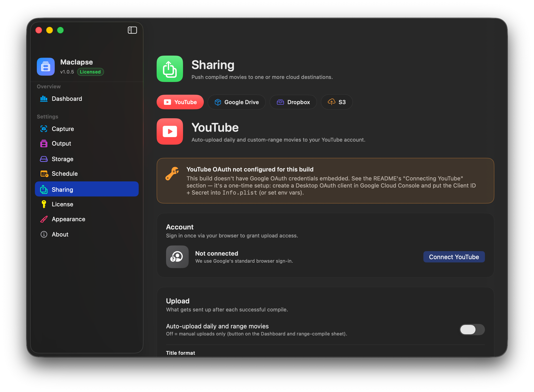Click the large red YouTube play icon
The height and width of the screenshot is (392, 534).
click(x=170, y=131)
